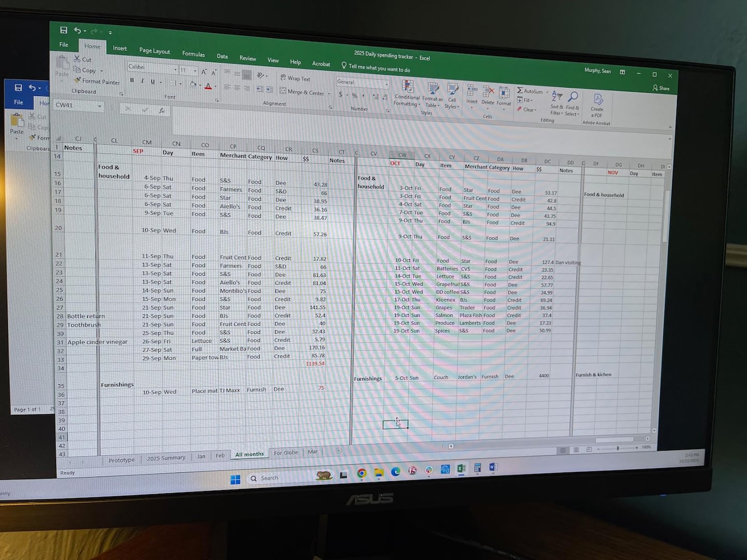
Task: Toggle Wrap Text for the cell
Action: (x=295, y=78)
